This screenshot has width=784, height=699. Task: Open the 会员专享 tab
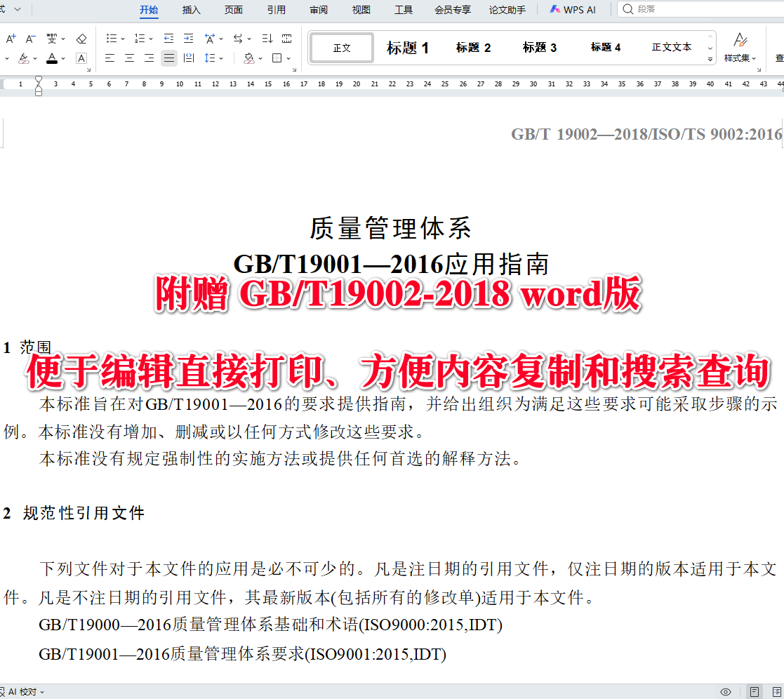pos(453,10)
